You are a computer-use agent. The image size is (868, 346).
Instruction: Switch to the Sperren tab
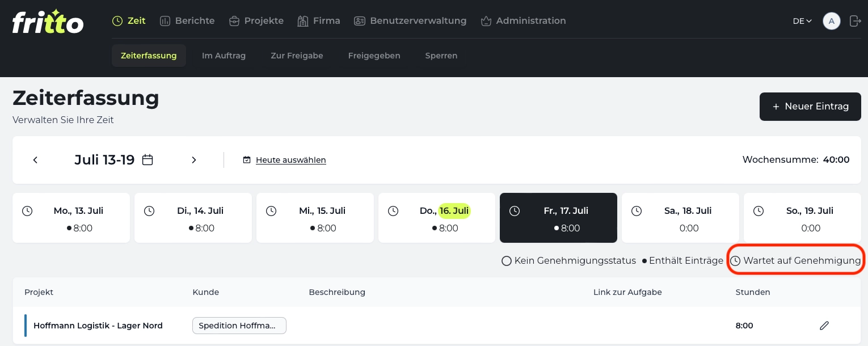click(441, 56)
